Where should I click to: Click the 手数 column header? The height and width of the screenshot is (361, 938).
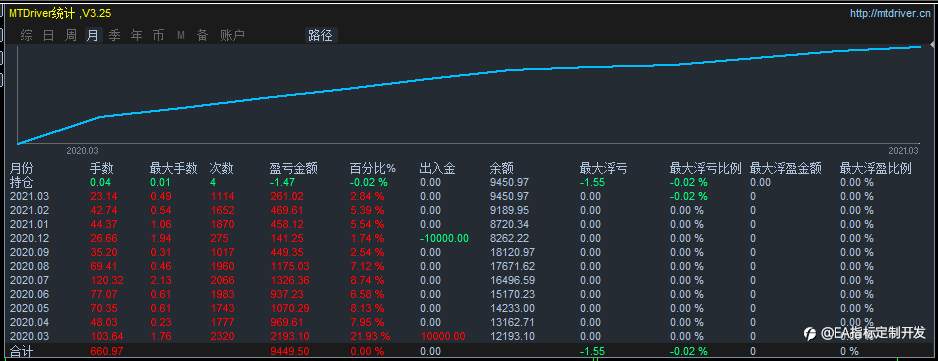[102, 169]
